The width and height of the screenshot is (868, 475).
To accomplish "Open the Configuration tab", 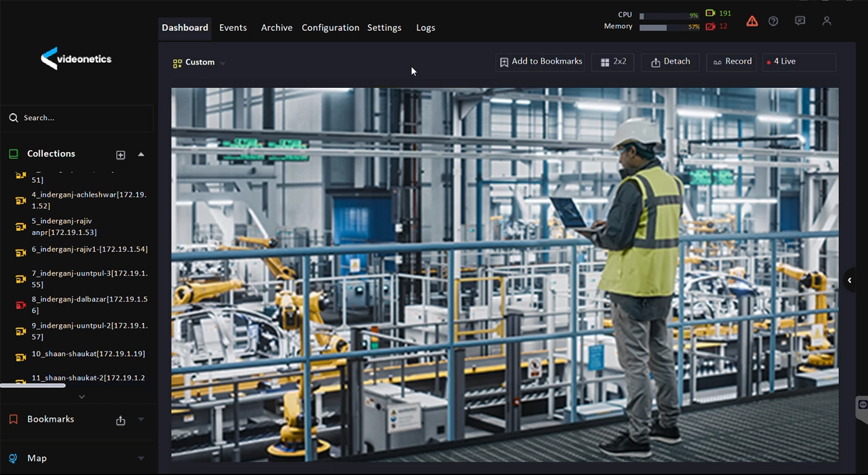I will (x=330, y=28).
